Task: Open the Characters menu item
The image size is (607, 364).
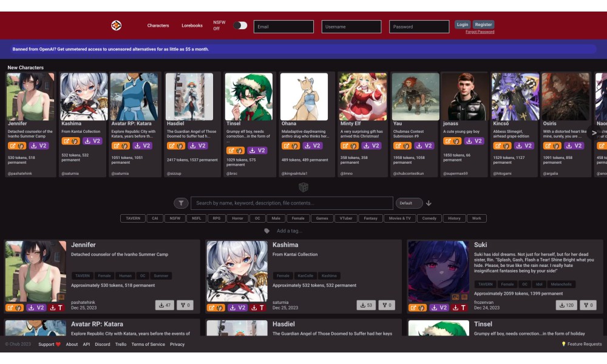Action: [158, 25]
